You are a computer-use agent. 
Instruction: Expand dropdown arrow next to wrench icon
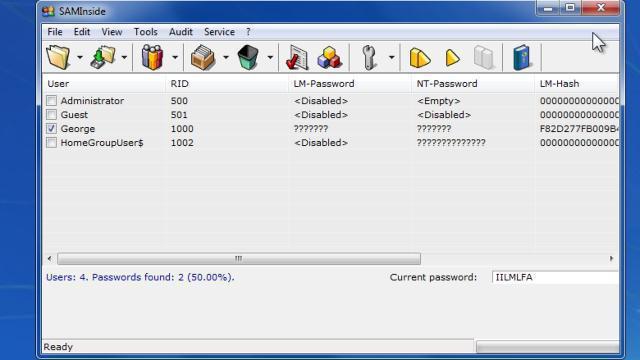coord(391,57)
